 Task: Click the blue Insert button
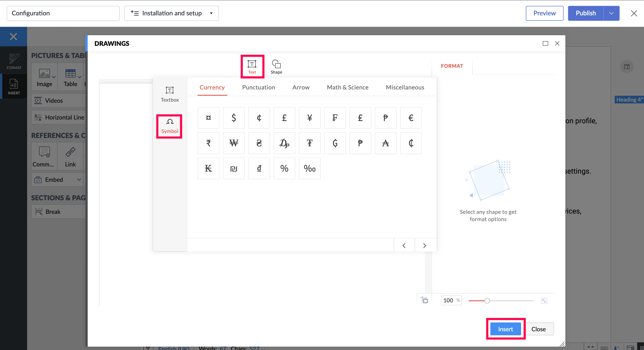[x=505, y=329]
